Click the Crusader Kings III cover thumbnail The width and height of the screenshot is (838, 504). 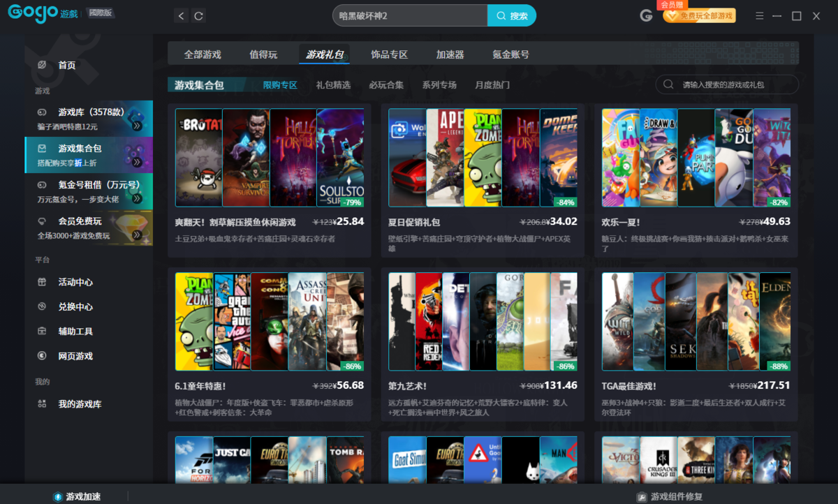659,459
